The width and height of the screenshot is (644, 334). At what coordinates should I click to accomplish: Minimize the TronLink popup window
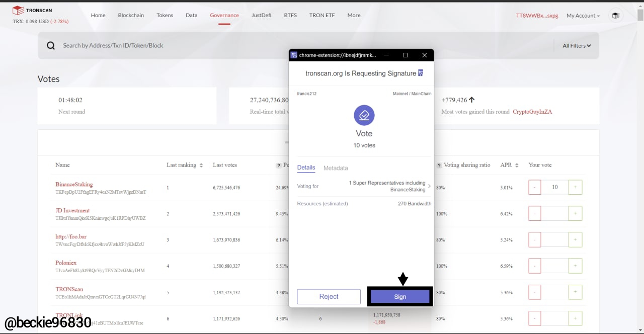(386, 55)
